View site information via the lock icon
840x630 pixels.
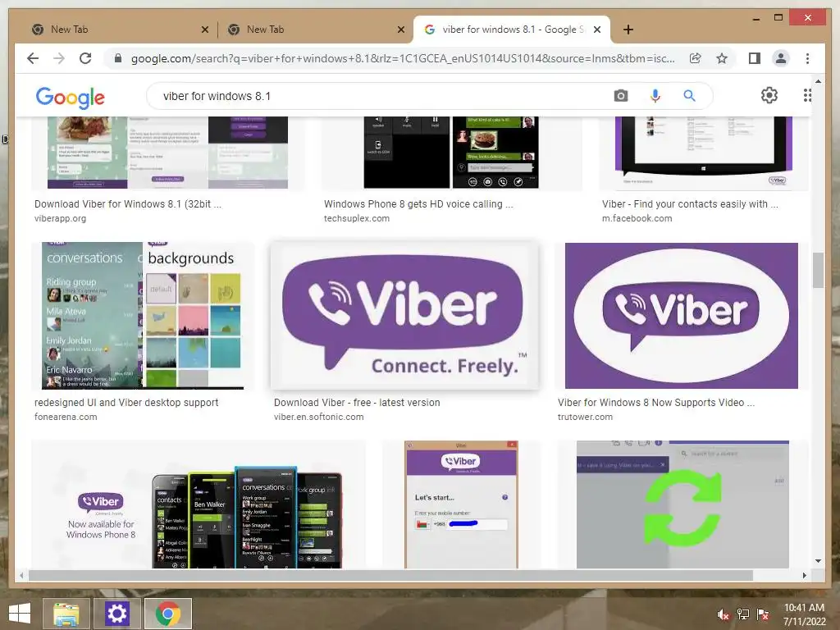click(x=118, y=58)
